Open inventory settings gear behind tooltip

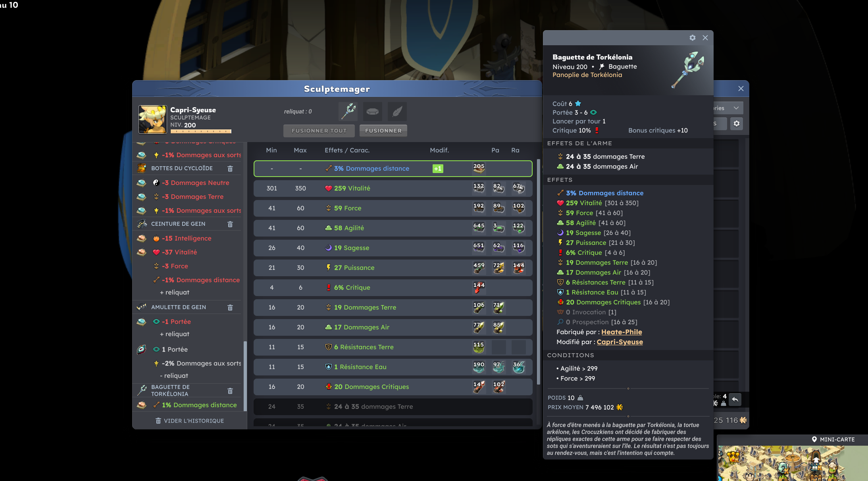pos(737,123)
